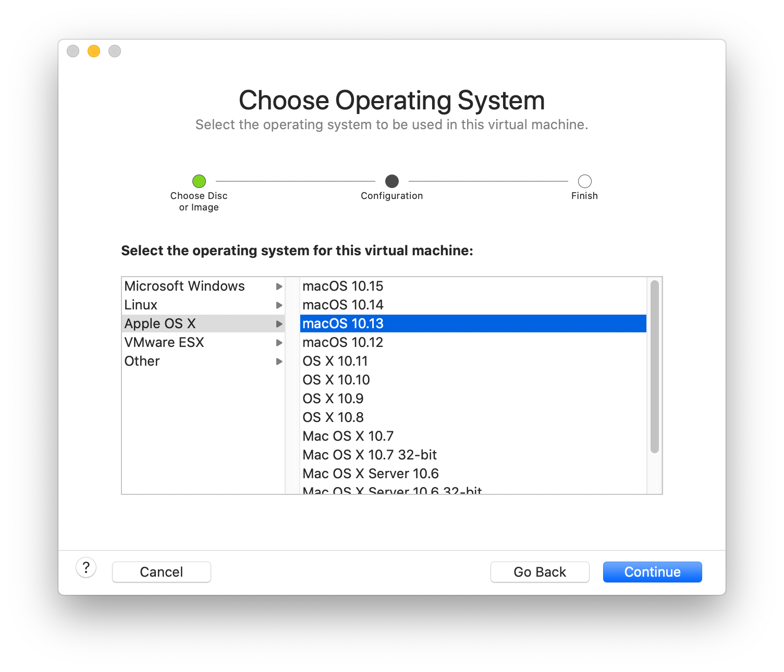Screen dimensions: 784x672
Task: Select OS X 10.11
Action: point(335,361)
